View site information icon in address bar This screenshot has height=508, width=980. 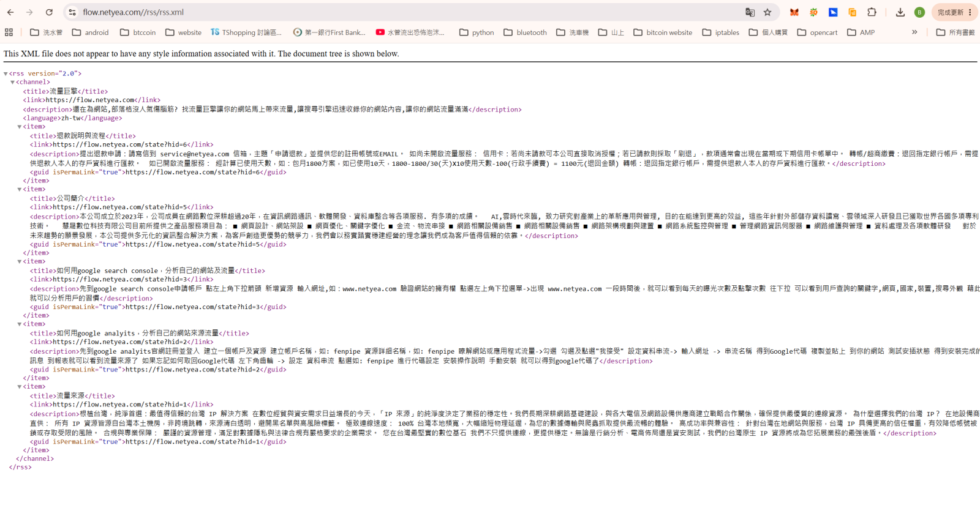coord(72,12)
